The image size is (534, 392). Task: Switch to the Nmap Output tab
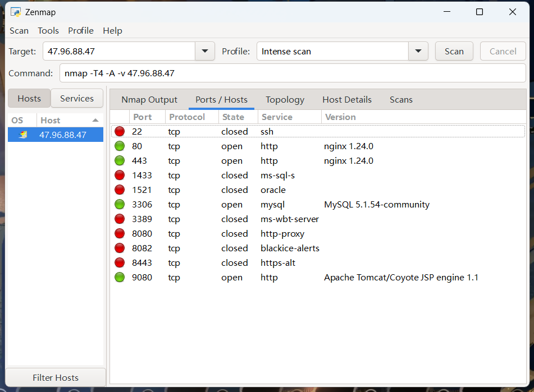point(149,100)
